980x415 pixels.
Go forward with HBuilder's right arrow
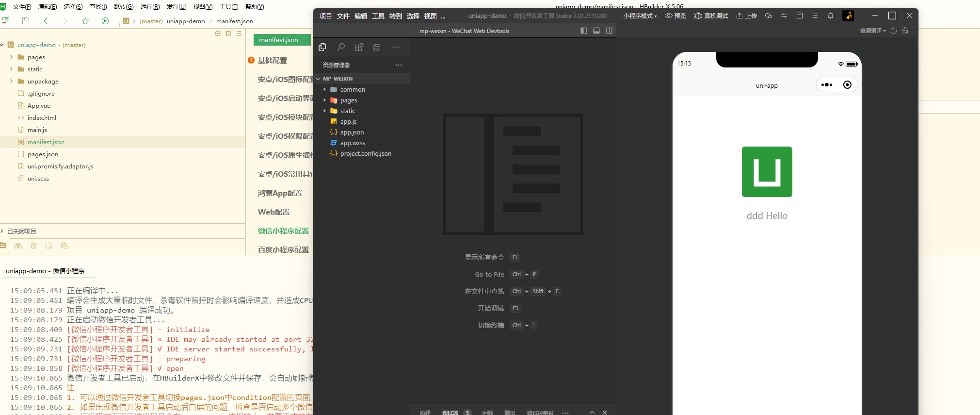click(x=65, y=21)
